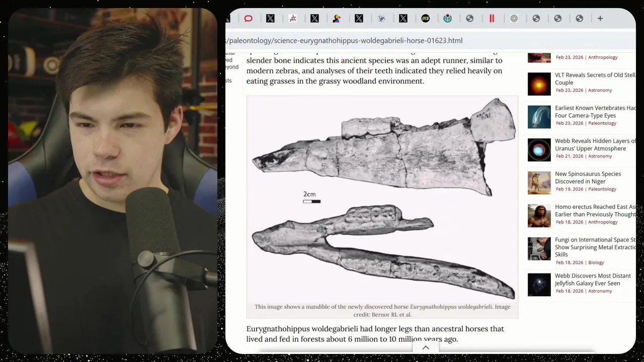Click the paragraph starting 'Eurygnathohippus woldegabrieli had longer legs'
This screenshot has height=362, width=644.
coord(375,334)
